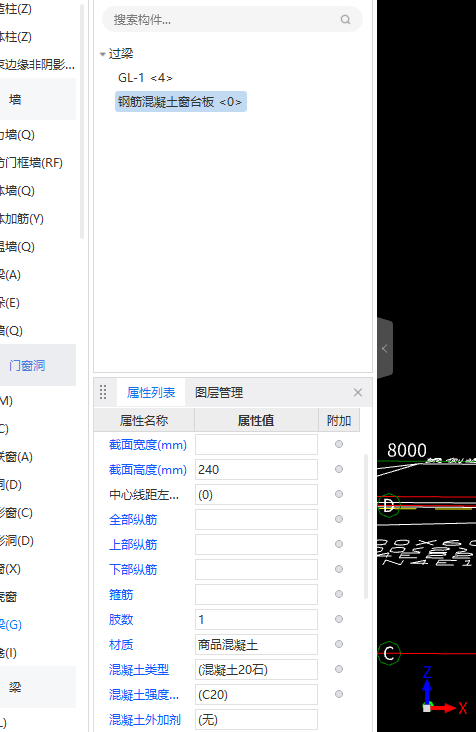
Task: Expand the 墙 category in navigation
Action: click(38, 99)
